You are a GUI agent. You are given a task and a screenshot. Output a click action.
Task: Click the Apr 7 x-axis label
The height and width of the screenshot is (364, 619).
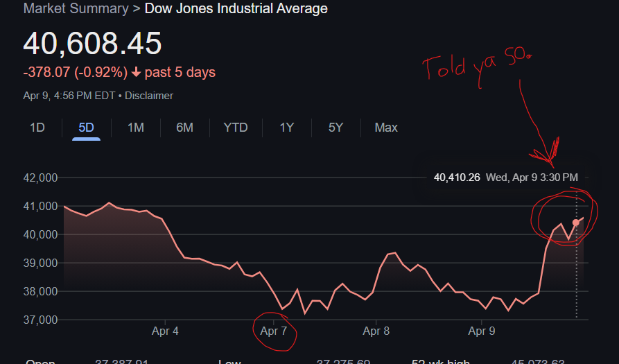274,331
